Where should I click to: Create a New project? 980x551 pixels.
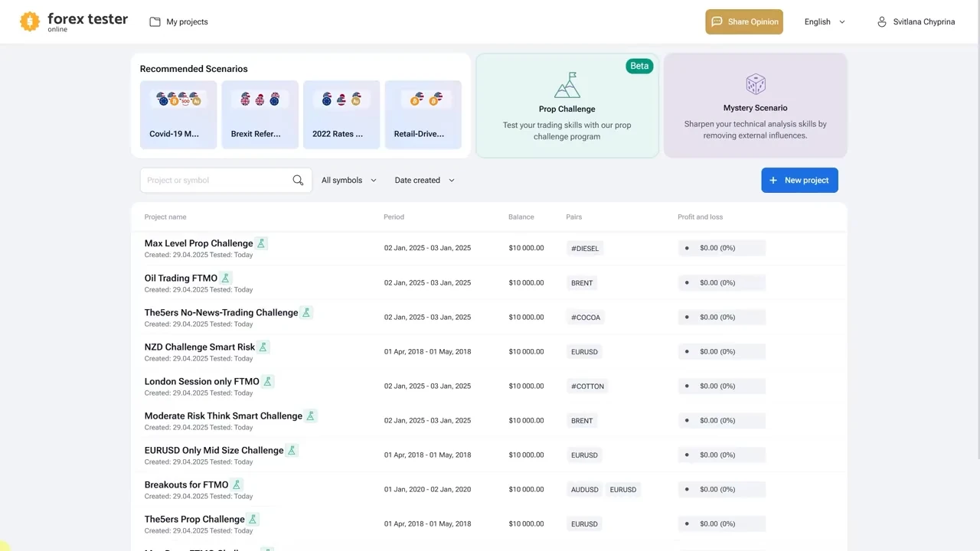799,181
